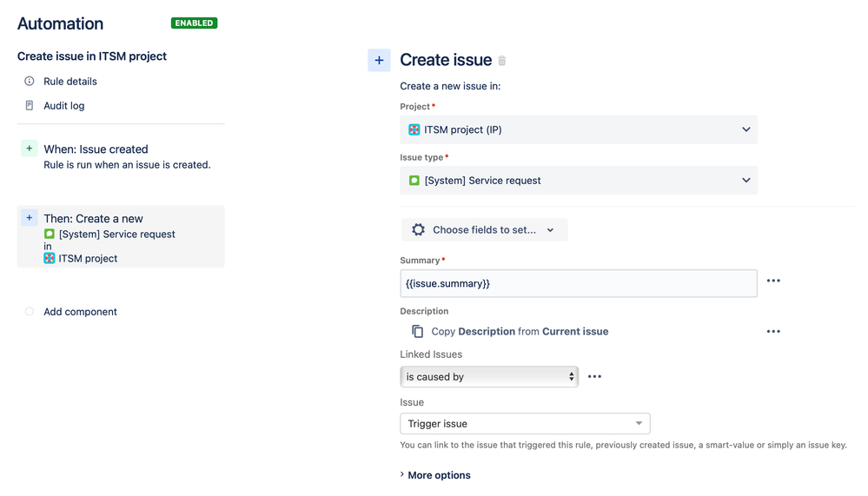The width and height of the screenshot is (868, 496).
Task: Click the large blue plus icon beside Create issue heading
Action: 379,60
